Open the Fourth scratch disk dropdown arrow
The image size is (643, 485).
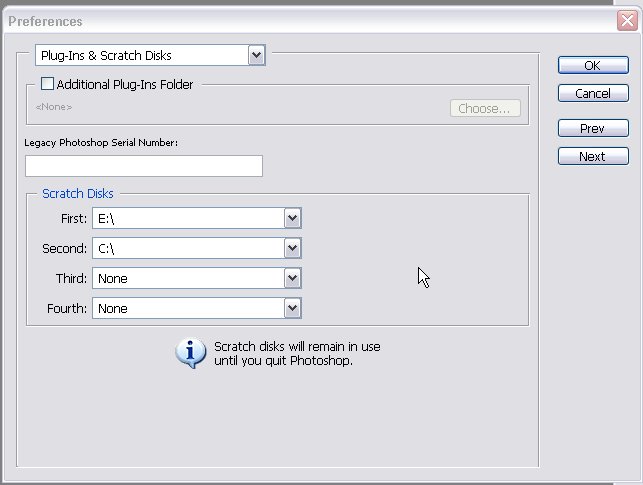tap(292, 308)
